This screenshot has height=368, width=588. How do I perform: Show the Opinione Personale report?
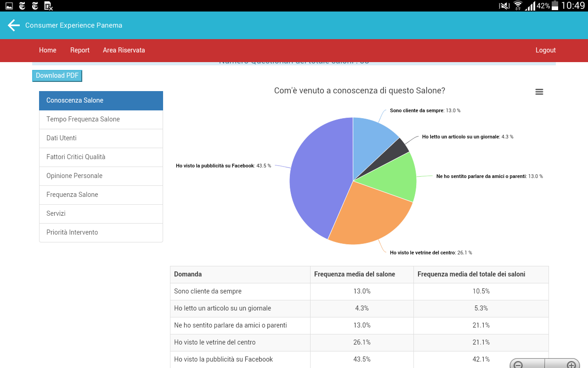(x=101, y=176)
